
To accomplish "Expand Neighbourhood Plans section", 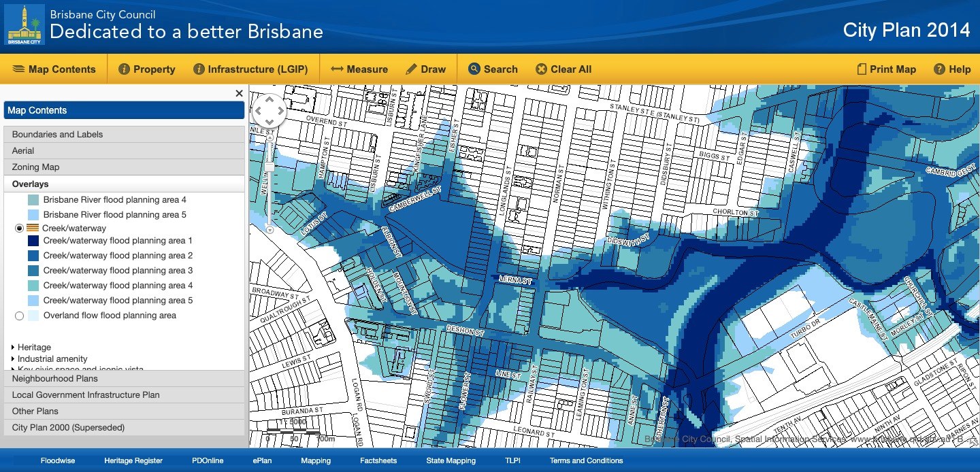I will pyautogui.click(x=124, y=379).
